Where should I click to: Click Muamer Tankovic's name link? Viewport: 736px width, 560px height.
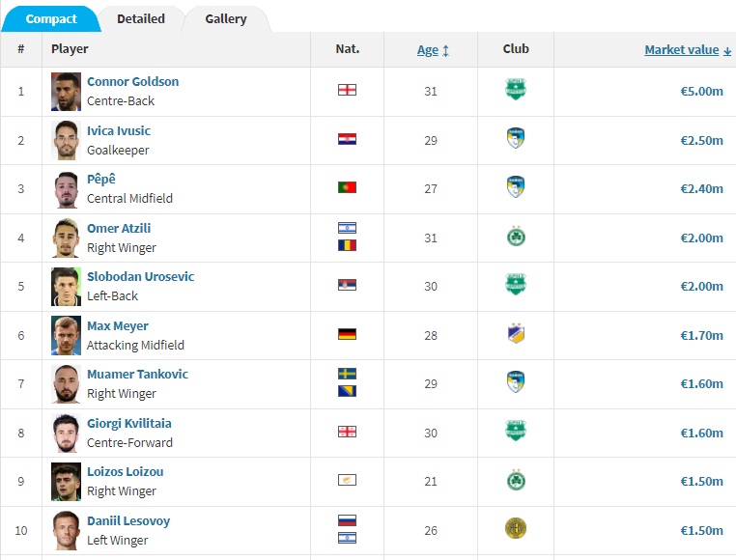point(137,374)
